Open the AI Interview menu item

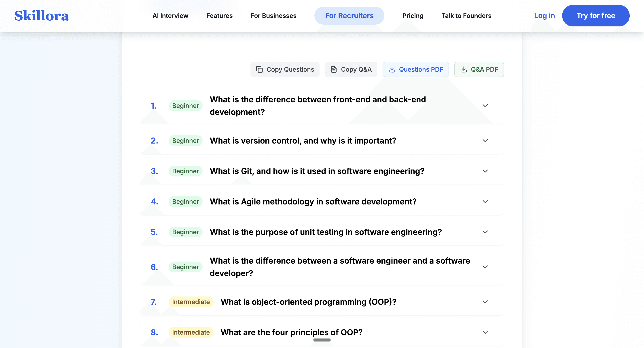coord(170,15)
